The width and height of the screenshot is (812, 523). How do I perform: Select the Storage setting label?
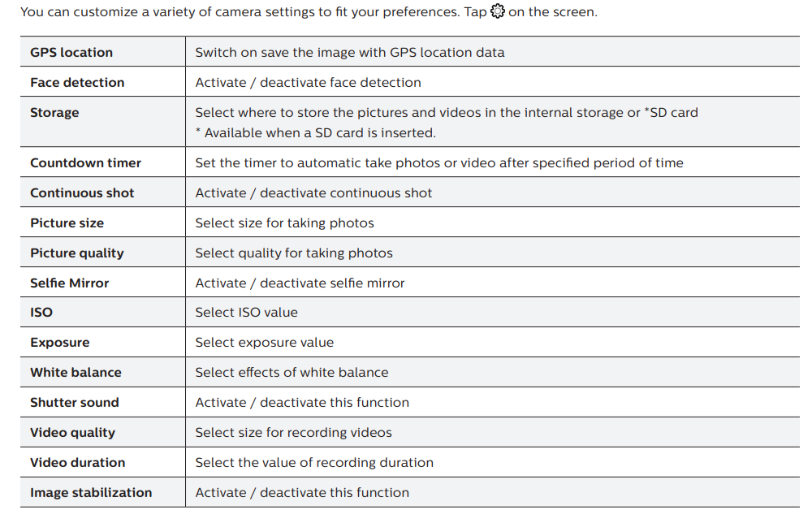54,112
